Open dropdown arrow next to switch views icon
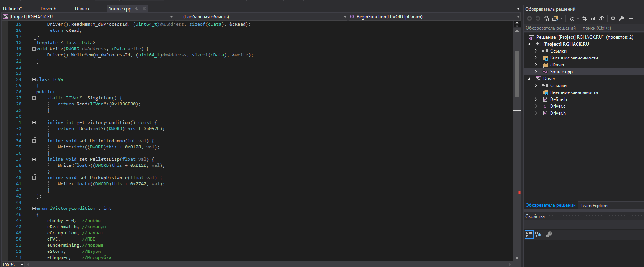This screenshot has width=644, height=267. pos(561,18)
